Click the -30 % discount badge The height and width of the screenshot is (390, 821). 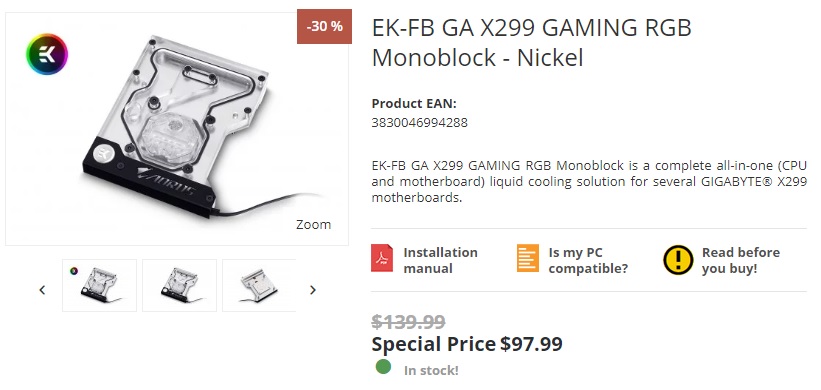324,26
